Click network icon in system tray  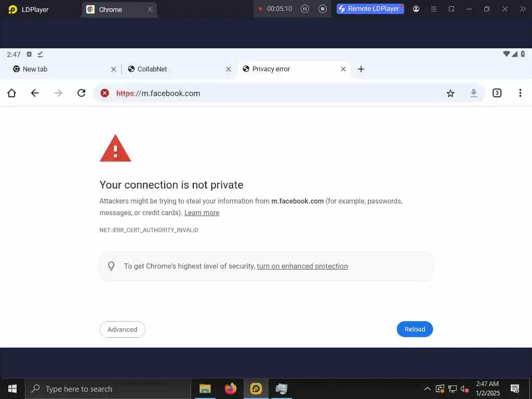pos(453,389)
